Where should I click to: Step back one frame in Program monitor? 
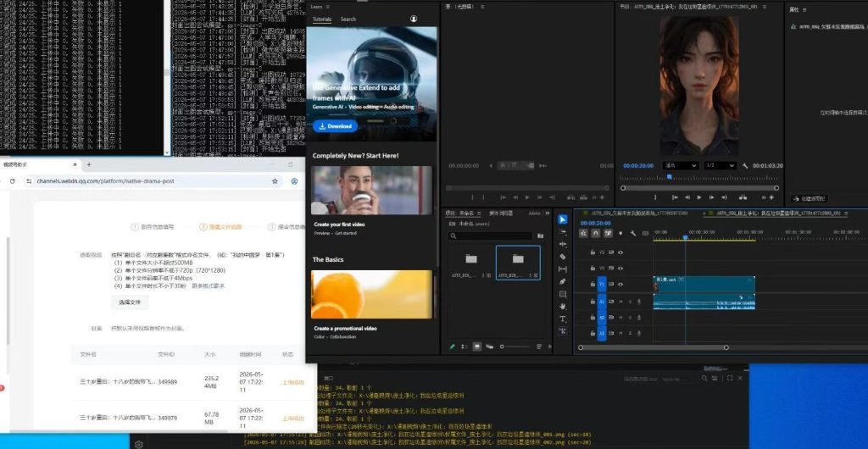coord(687,197)
